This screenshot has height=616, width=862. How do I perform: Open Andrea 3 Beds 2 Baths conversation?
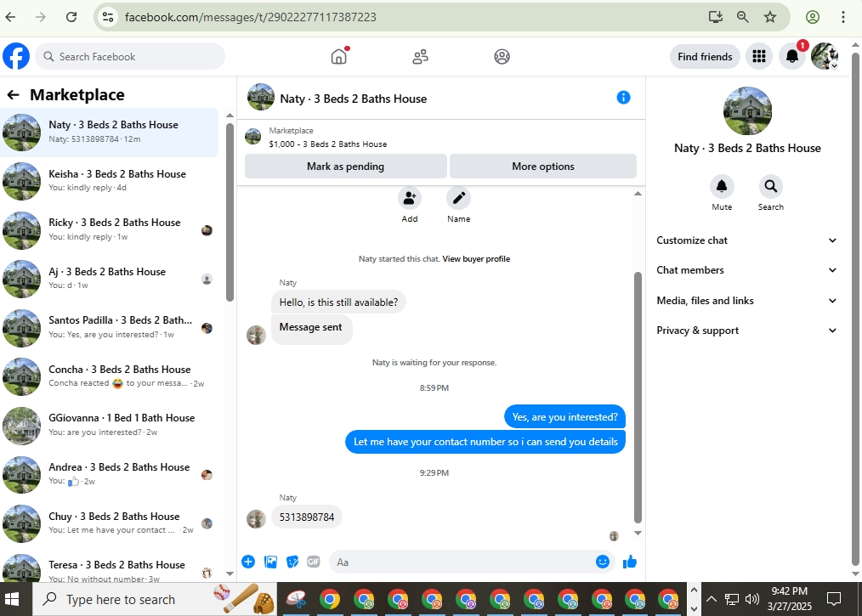point(110,474)
